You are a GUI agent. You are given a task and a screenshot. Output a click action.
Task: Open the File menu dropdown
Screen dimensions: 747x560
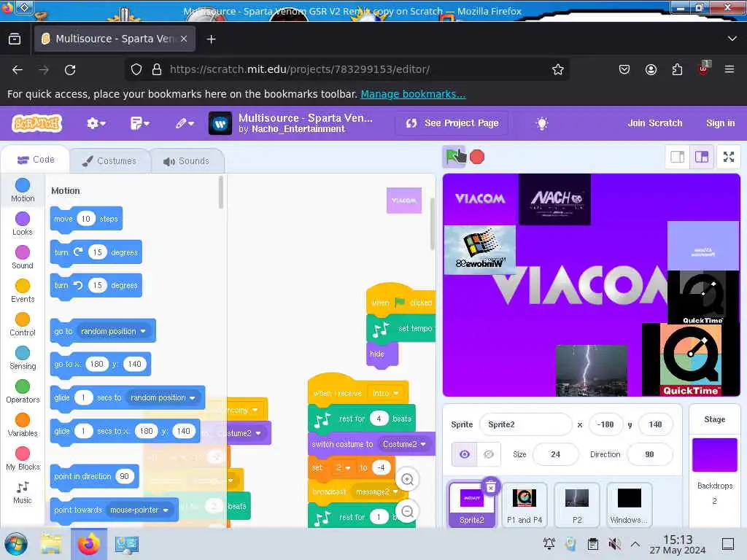140,123
